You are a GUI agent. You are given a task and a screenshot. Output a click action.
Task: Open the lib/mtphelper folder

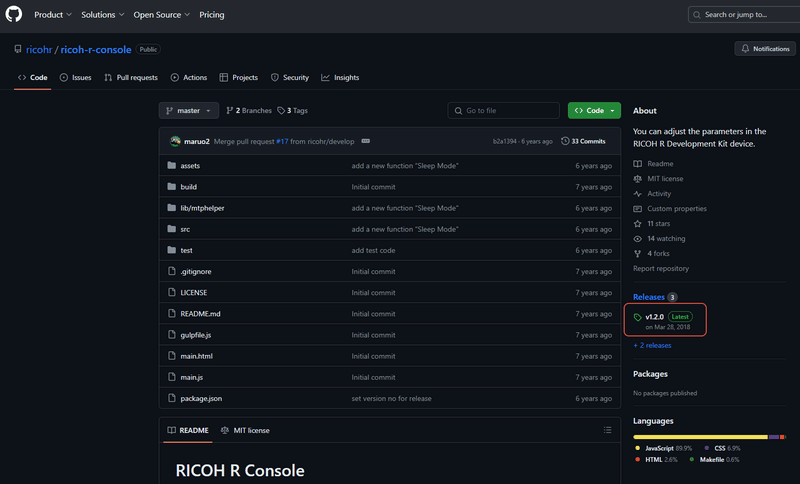click(x=203, y=208)
